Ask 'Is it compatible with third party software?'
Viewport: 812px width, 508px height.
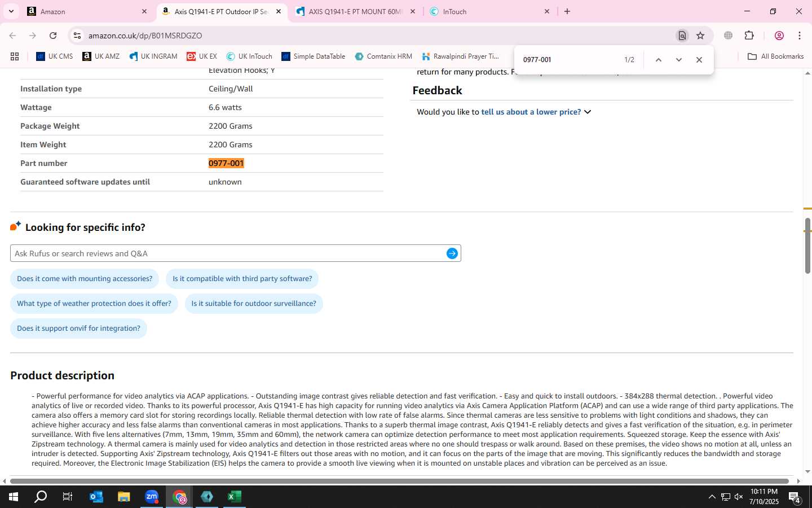242,279
